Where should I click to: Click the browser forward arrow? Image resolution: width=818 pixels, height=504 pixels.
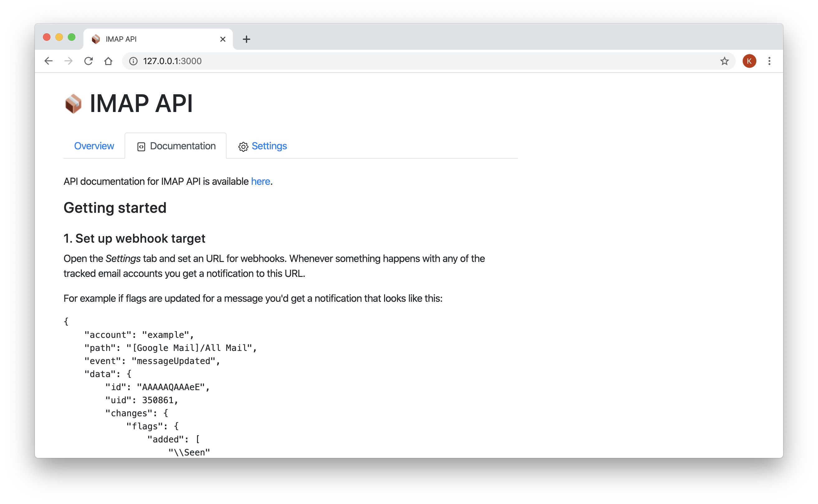click(x=68, y=61)
